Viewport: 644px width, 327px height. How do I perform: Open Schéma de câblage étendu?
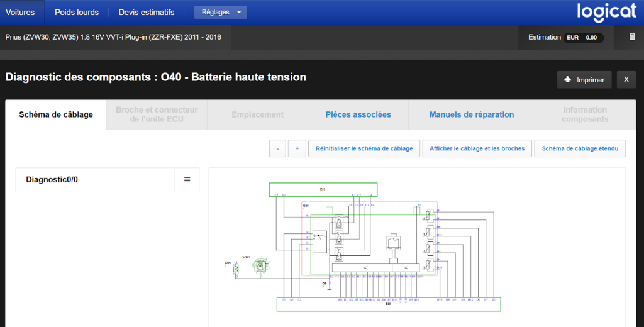coord(580,148)
